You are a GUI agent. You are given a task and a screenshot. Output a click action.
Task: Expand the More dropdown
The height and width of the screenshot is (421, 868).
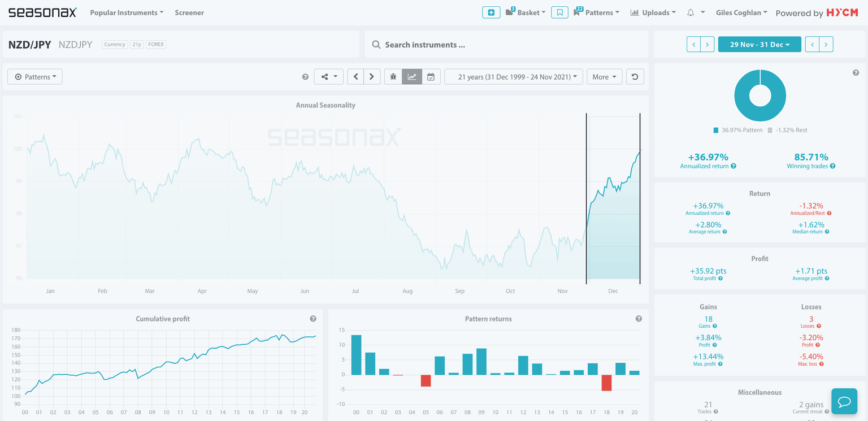click(x=604, y=77)
